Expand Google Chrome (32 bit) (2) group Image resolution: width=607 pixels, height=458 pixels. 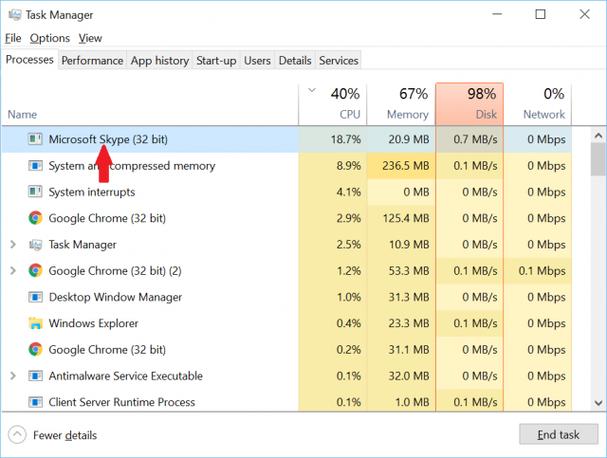coord(13,271)
